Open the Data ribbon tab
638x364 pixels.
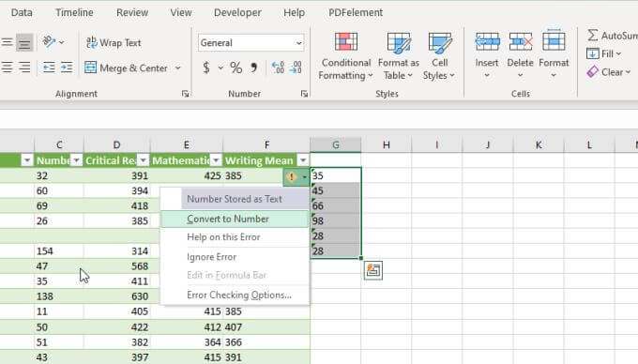(x=22, y=12)
